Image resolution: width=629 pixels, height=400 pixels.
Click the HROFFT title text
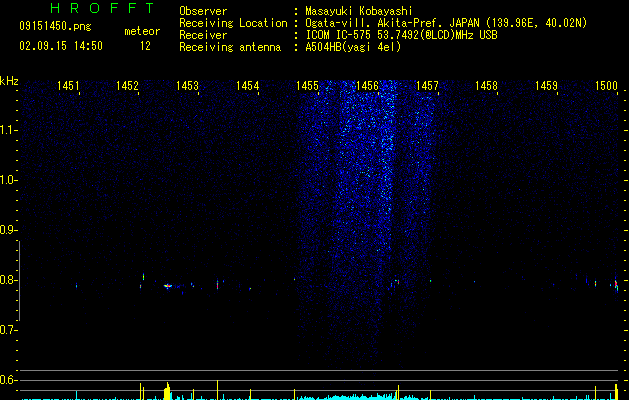pos(102,8)
